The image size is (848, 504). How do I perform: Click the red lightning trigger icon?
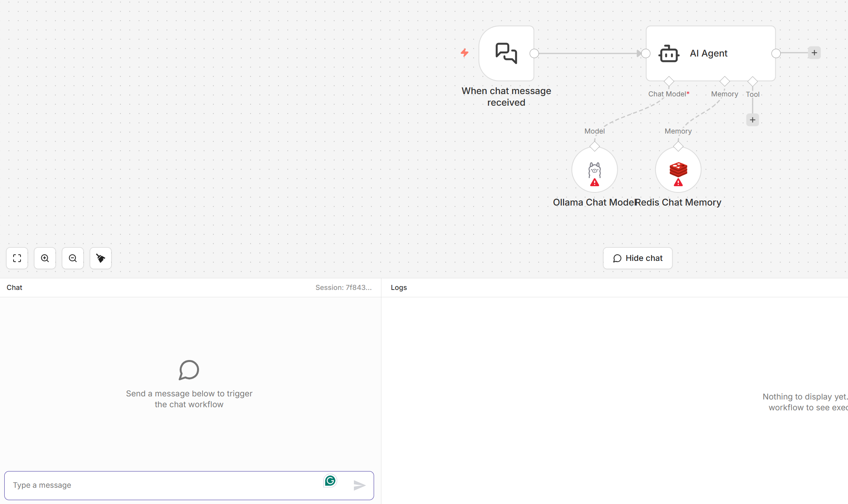pos(465,53)
